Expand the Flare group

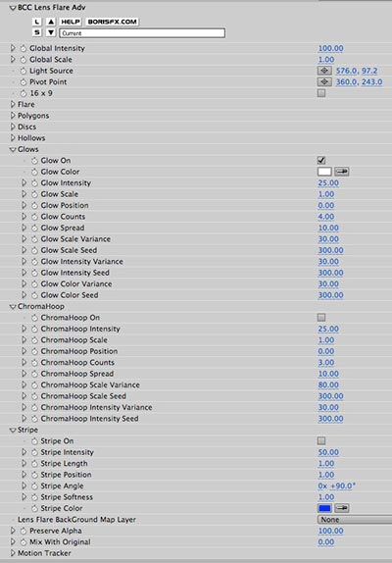pos(13,105)
